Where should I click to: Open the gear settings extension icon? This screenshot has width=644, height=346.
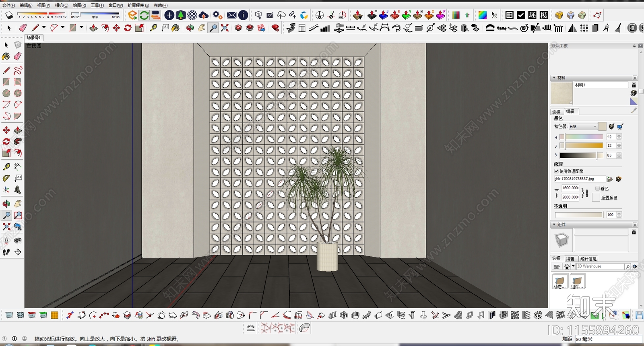[217, 15]
